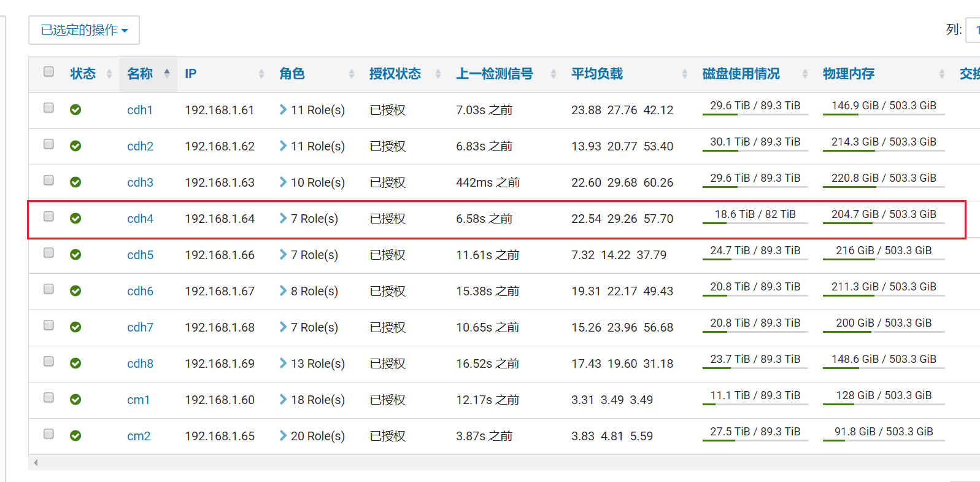Click the 442ms 之前 heartbeat value
This screenshot has width=980, height=482.
tap(488, 182)
